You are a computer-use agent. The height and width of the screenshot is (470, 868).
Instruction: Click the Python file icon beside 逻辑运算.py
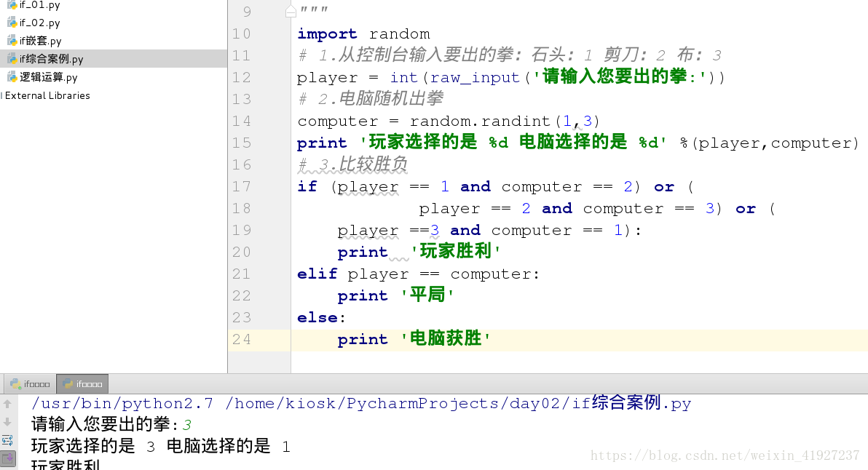12,76
